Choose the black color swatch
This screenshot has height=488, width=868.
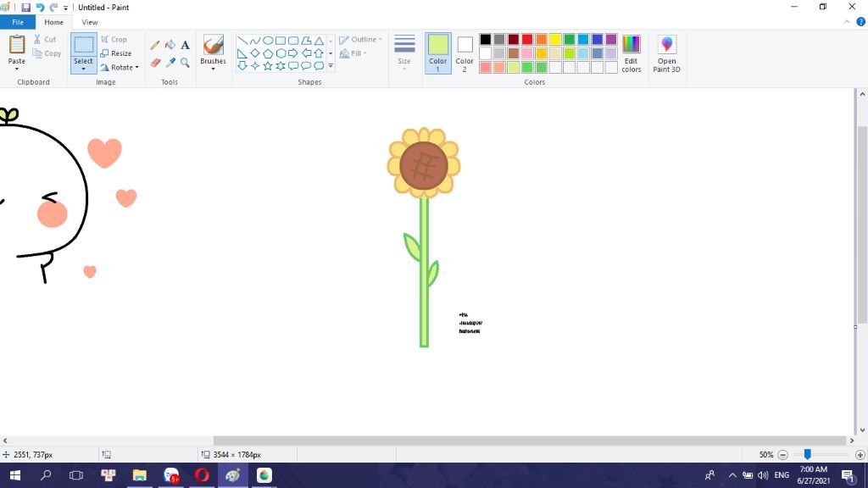pyautogui.click(x=486, y=39)
